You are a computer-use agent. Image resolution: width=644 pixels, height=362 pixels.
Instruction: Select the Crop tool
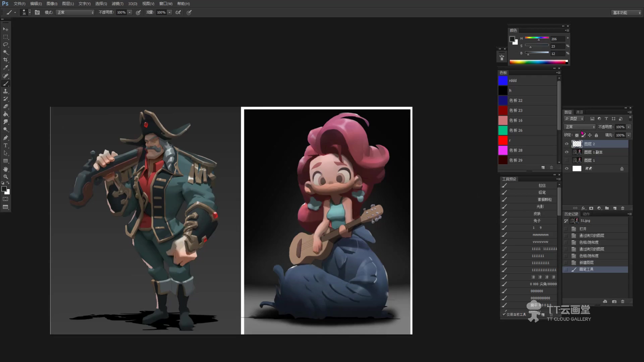(6, 60)
